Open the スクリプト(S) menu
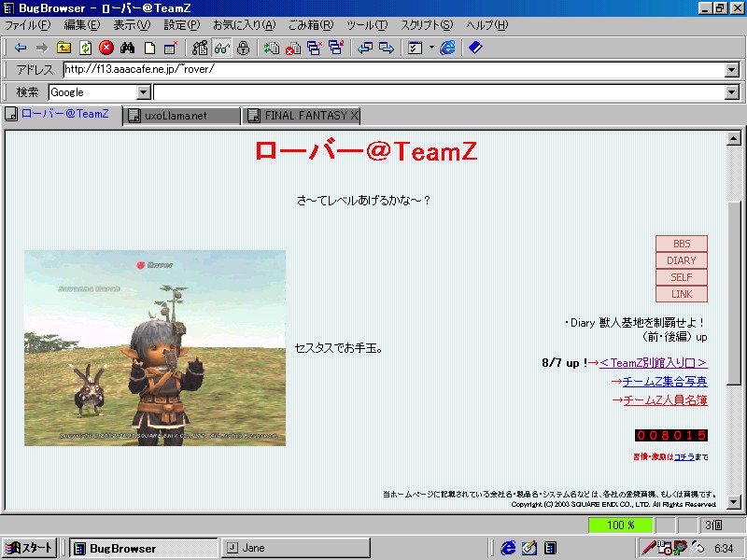Screen dimensions: 747x560 pyautogui.click(x=427, y=25)
